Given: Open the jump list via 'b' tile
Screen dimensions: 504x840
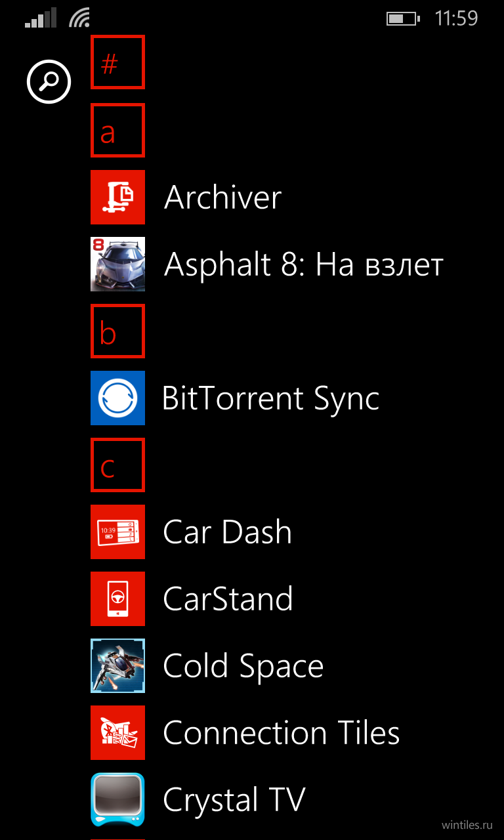Looking at the screenshot, I should [117, 331].
